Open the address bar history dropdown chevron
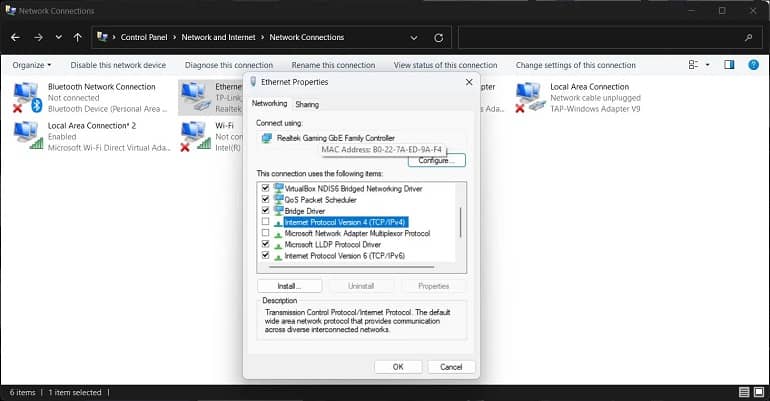Image resolution: width=770 pixels, height=401 pixels. [414, 38]
